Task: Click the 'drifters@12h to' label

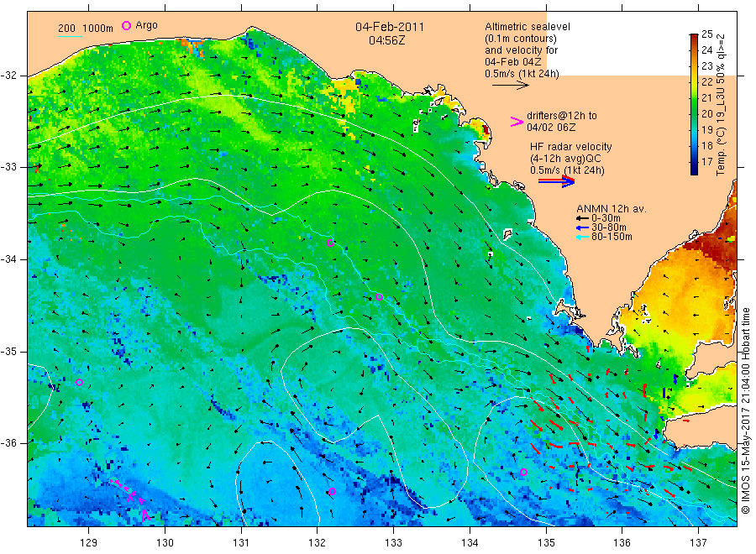Action: tap(562, 116)
